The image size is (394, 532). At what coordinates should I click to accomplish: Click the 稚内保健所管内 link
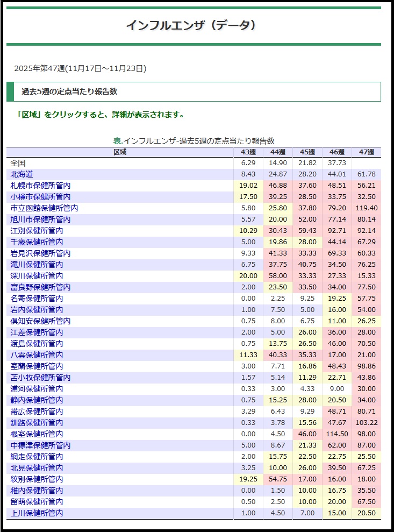37,491
